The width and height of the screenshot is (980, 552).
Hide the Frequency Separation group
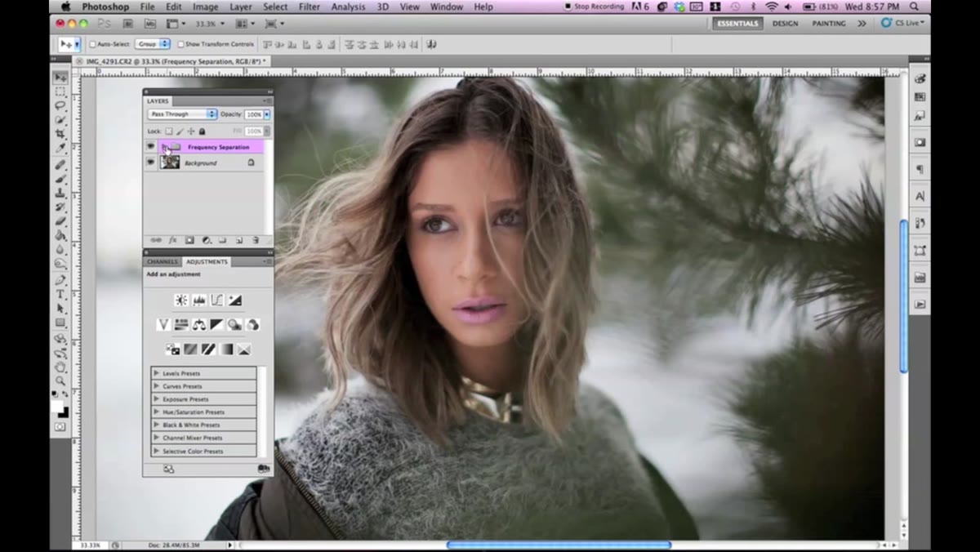150,147
